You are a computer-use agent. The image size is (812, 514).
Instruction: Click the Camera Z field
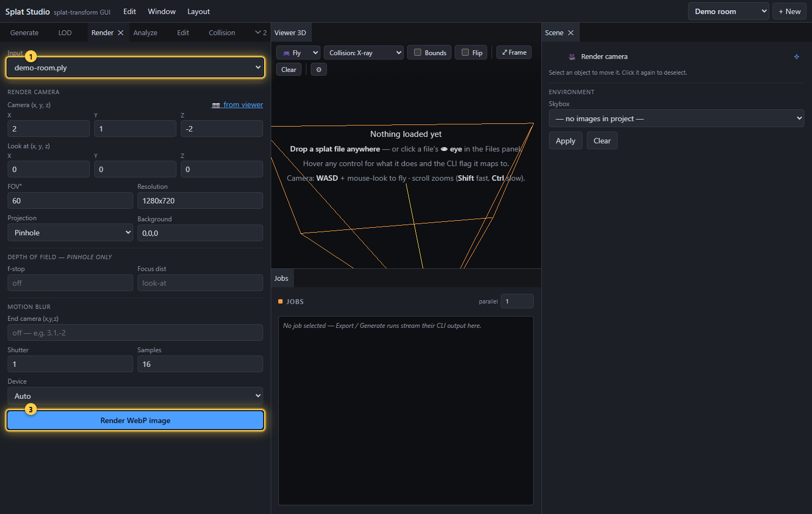222,129
